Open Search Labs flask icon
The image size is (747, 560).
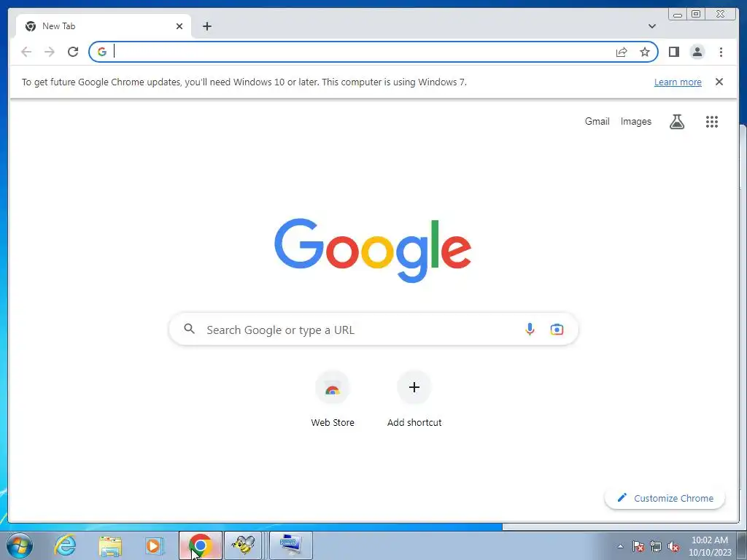pyautogui.click(x=677, y=122)
